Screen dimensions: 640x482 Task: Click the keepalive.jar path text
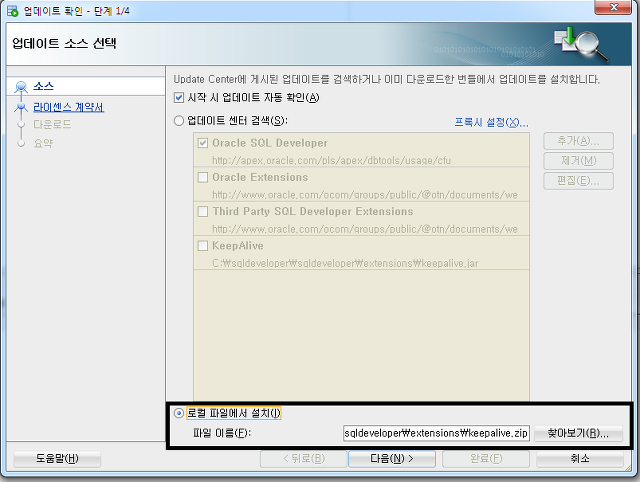click(x=345, y=263)
